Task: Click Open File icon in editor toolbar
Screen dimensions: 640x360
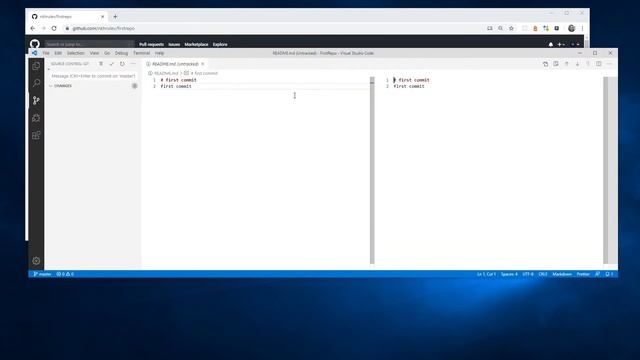Action: tap(545, 64)
